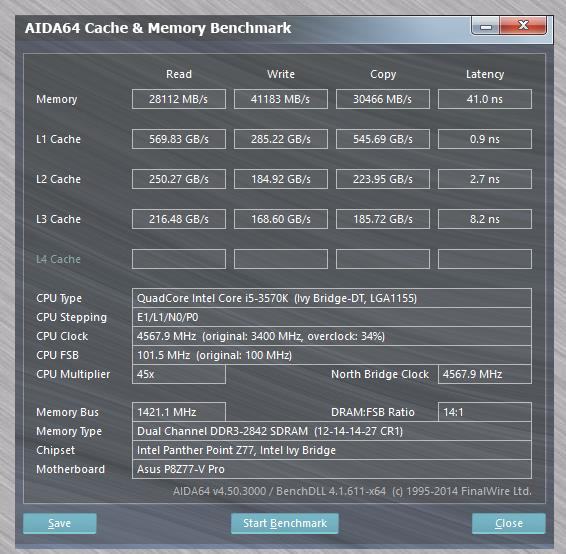
Task: Click Memory Type DDR3-2842 SDRAM field
Action: [332, 431]
